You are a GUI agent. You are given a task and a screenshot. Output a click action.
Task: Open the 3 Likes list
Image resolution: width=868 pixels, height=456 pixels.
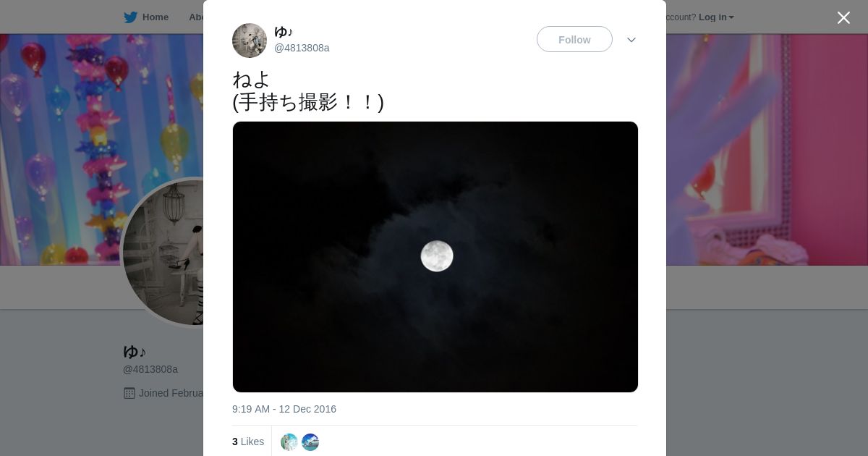pyautogui.click(x=248, y=442)
